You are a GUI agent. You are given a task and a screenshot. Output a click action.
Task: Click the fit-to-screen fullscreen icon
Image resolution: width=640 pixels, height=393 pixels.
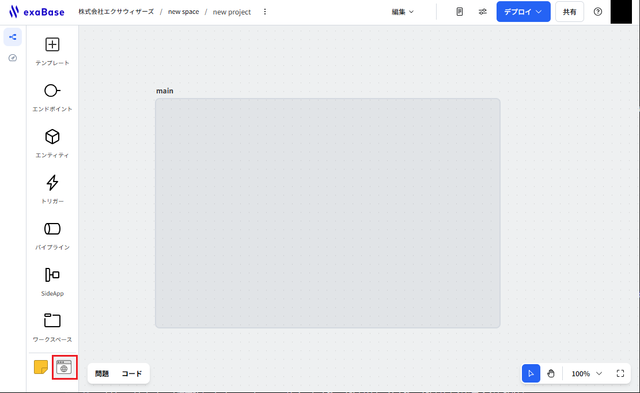coord(620,373)
